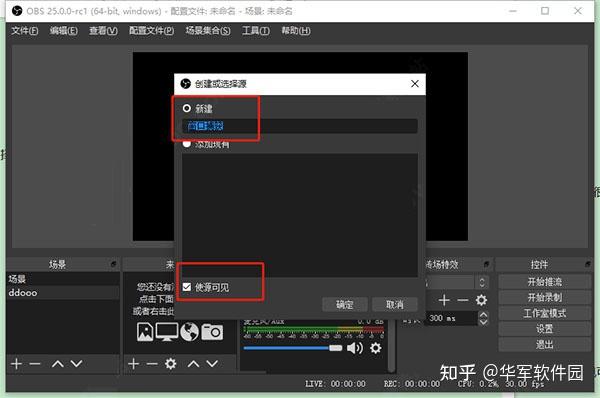Open the 场景集合(S) menu
The height and width of the screenshot is (398, 600).
(208, 31)
